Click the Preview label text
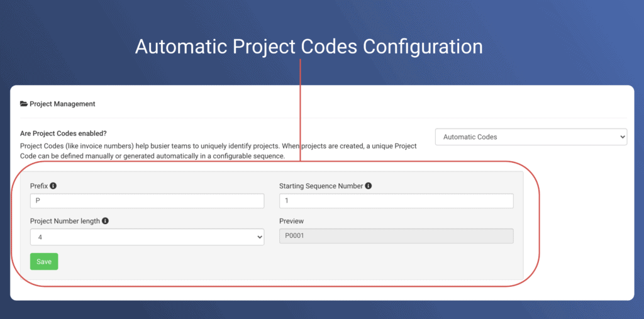This screenshot has height=319, width=644. 291,221
